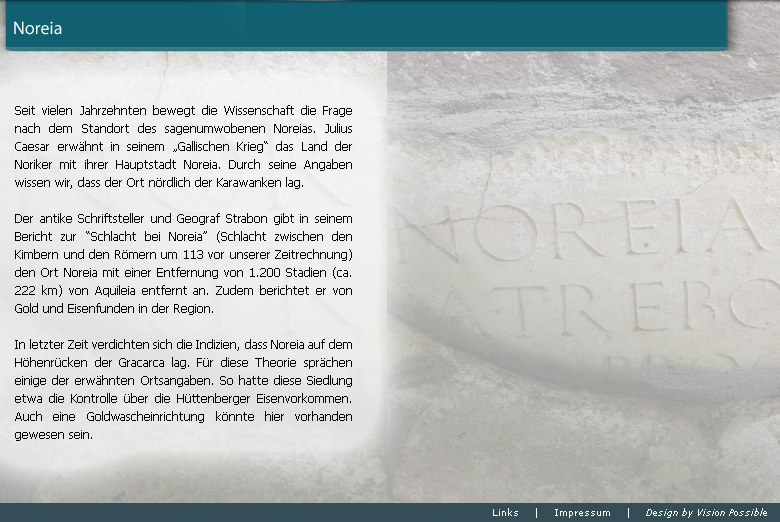
Task: Open the Impressum footer link
Action: tap(582, 513)
